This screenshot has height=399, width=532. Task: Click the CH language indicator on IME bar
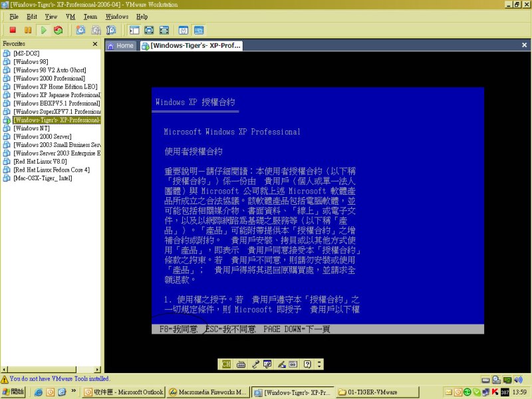point(226,364)
